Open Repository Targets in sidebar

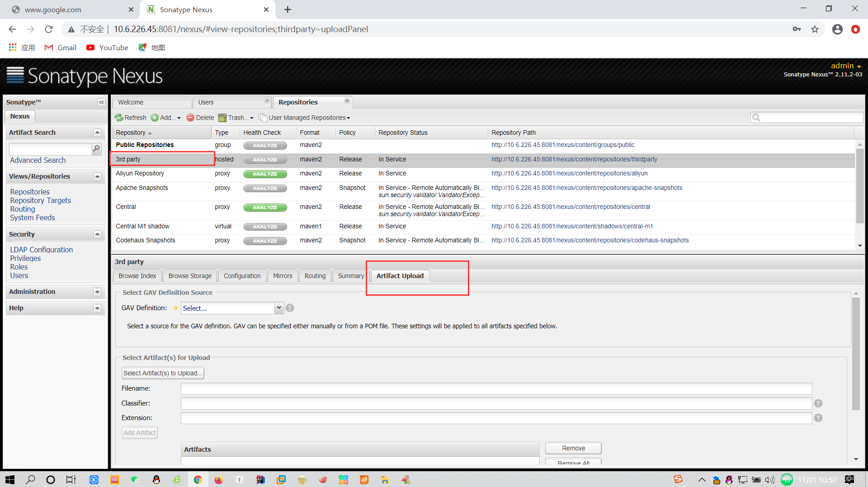point(41,200)
